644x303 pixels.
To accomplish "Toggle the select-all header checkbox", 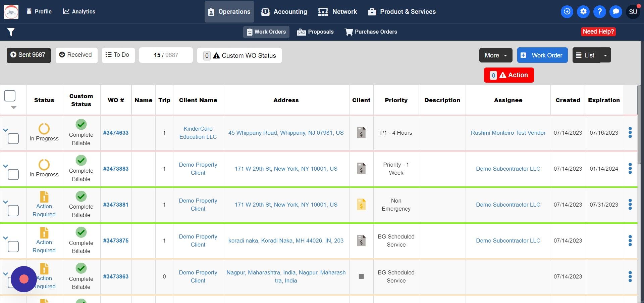I will point(10,96).
